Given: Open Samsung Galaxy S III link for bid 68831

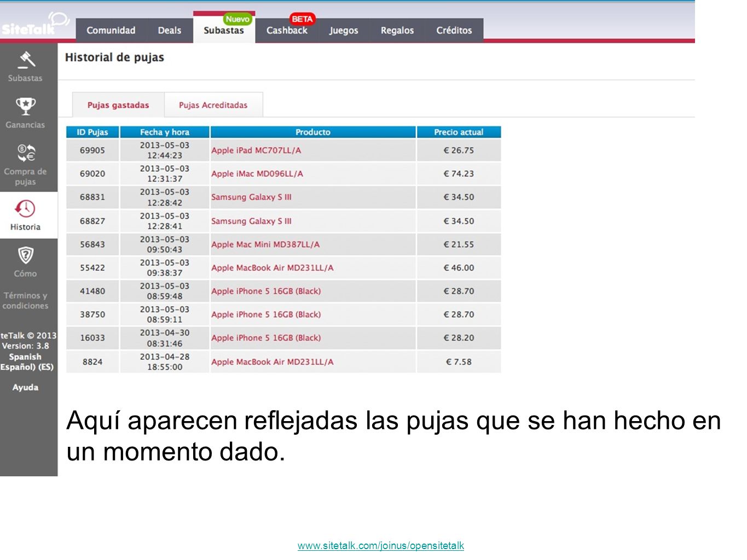Looking at the screenshot, I should point(251,197).
